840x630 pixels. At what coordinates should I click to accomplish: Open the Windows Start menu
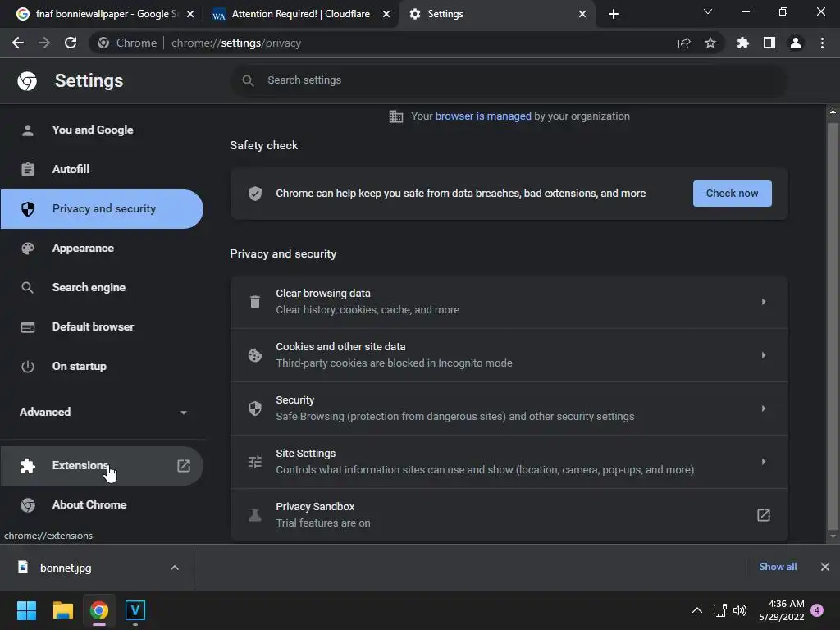tap(26, 610)
